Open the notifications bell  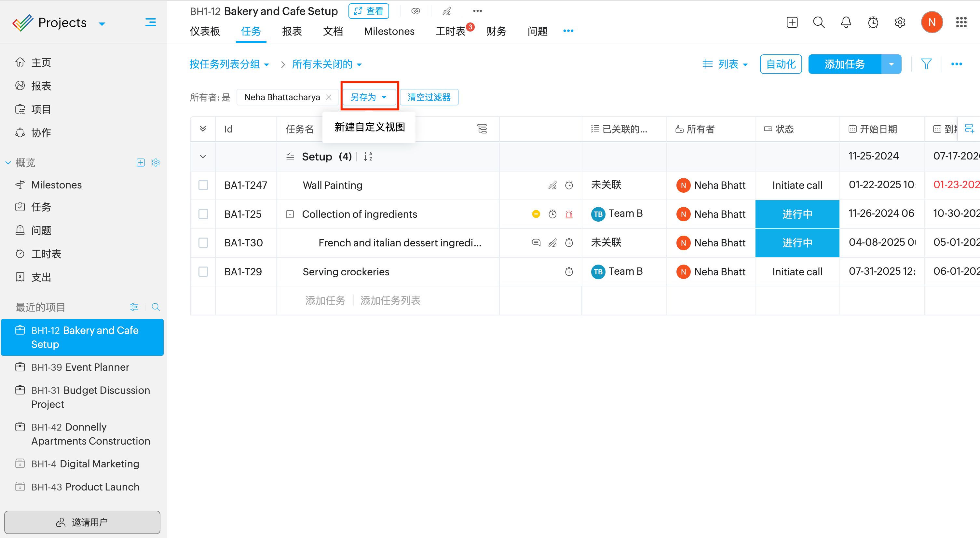846,22
